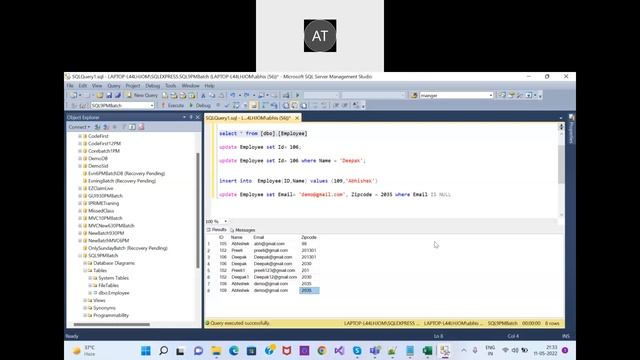Image resolution: width=640 pixels, height=360 pixels.
Task: Close the SQLQuery1.sql tab
Action: coord(297,118)
